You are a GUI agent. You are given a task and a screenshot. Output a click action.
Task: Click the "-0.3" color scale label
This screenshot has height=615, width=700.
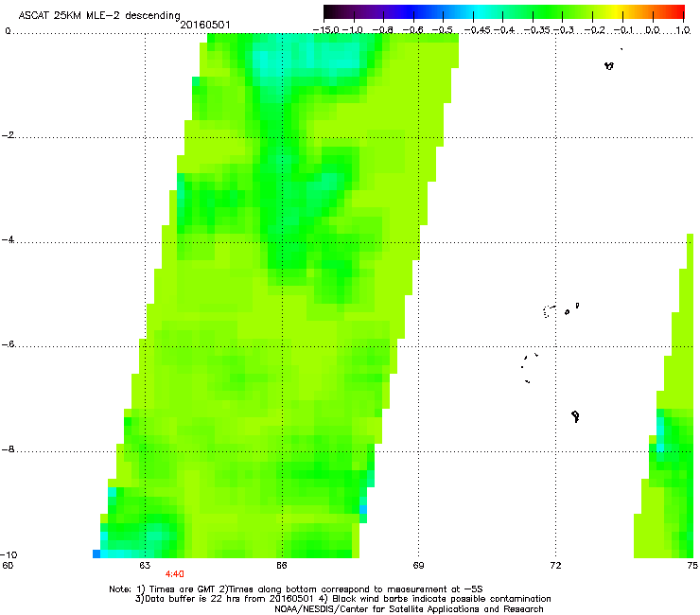564,30
